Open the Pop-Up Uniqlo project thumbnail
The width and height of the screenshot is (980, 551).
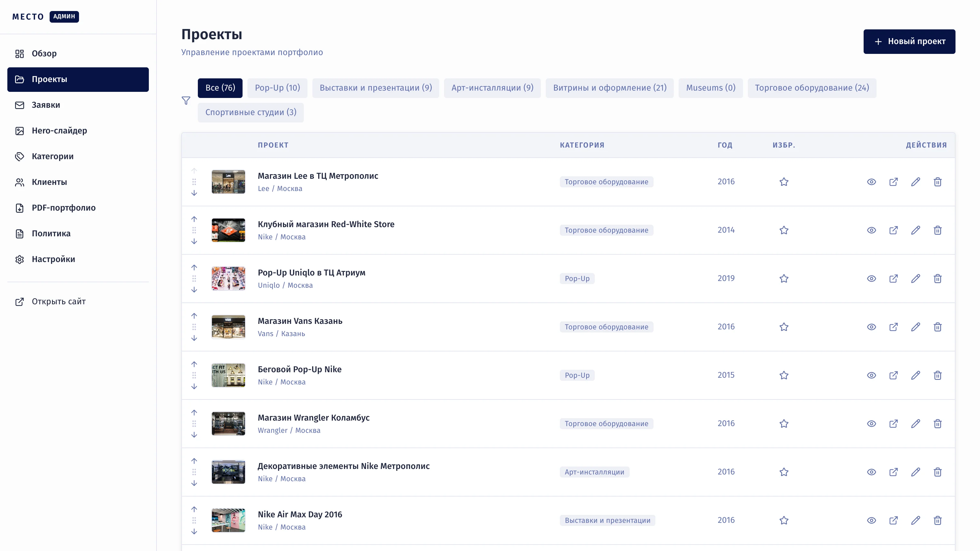[228, 278]
